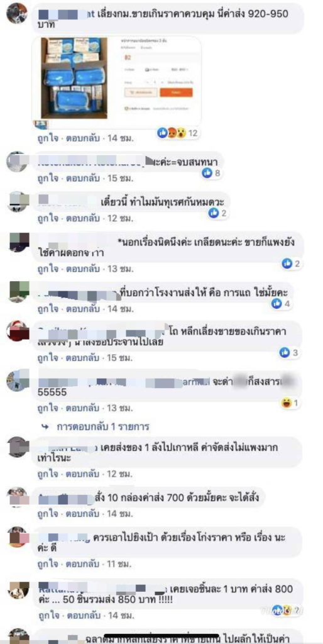
Task: Click the like reaction showing 8
Action: point(211,174)
